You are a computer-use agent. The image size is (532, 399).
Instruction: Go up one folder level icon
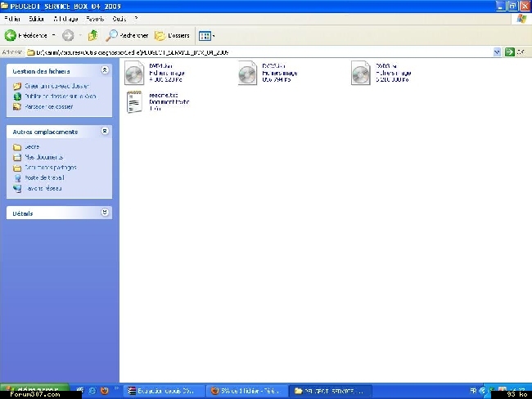click(92, 35)
